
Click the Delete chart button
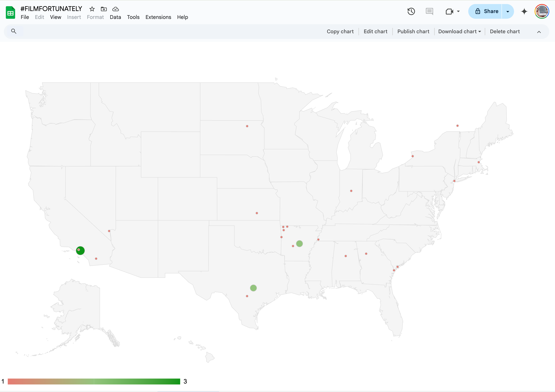[x=505, y=31]
